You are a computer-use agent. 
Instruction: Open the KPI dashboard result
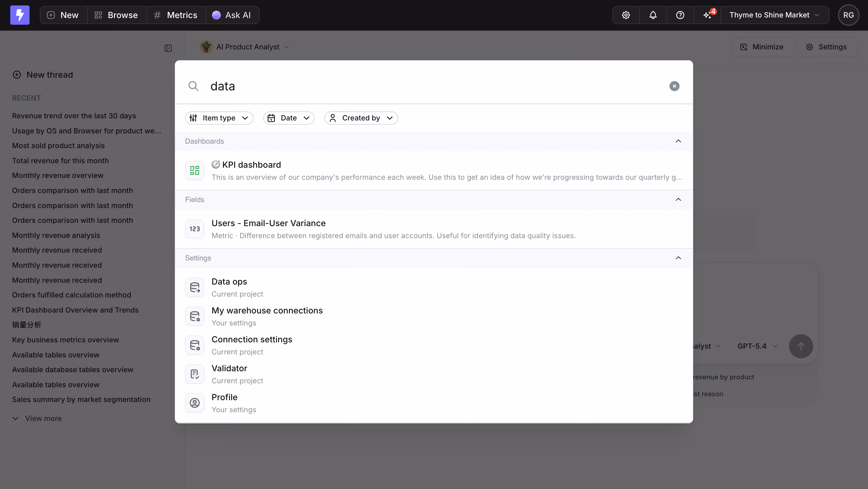point(434,171)
